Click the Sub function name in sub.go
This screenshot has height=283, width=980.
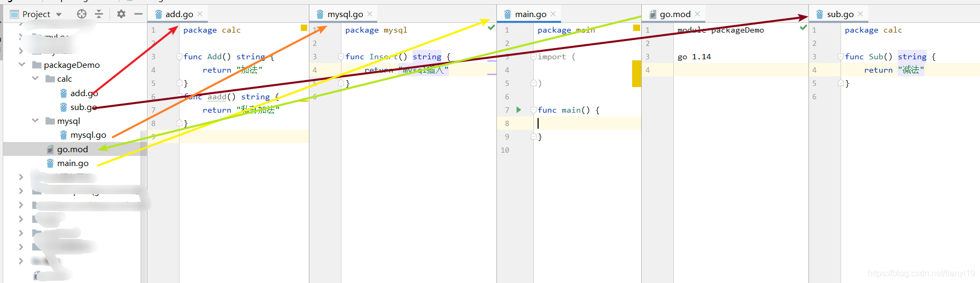pos(876,57)
